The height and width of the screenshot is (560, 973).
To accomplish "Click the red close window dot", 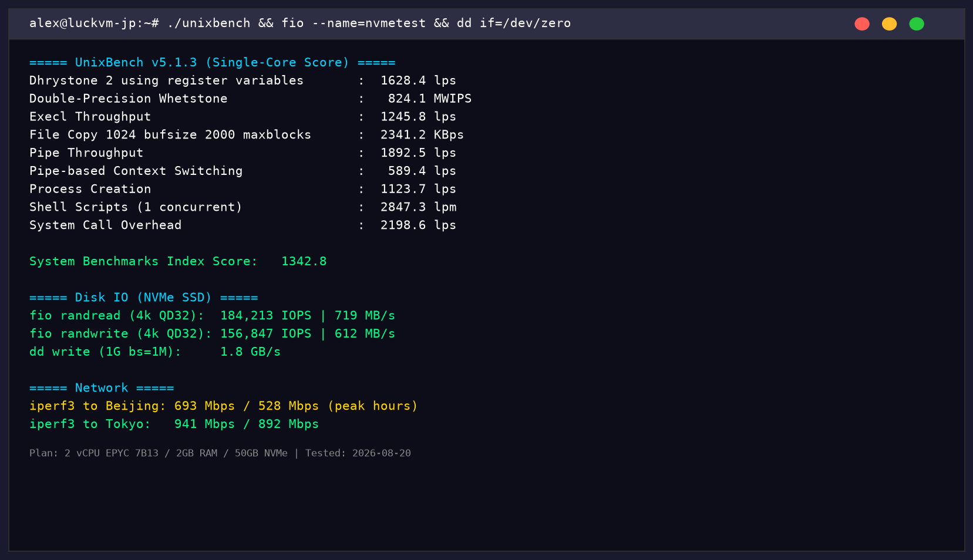I will pyautogui.click(x=862, y=23).
